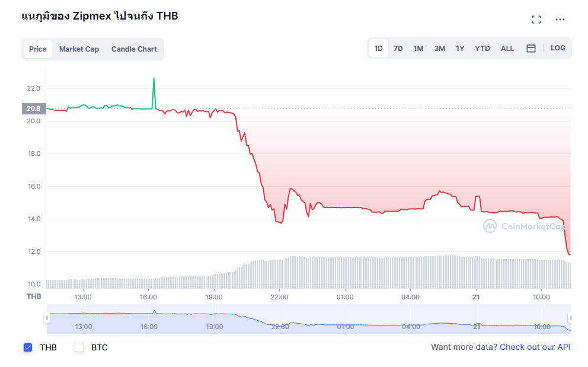Grab the right range navigator handle

(570, 318)
